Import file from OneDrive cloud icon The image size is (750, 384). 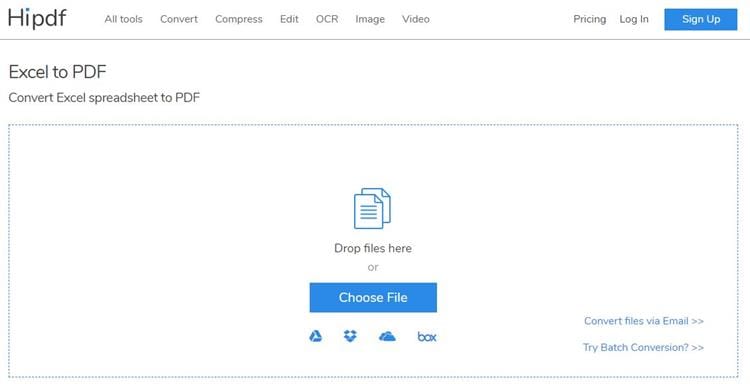387,336
